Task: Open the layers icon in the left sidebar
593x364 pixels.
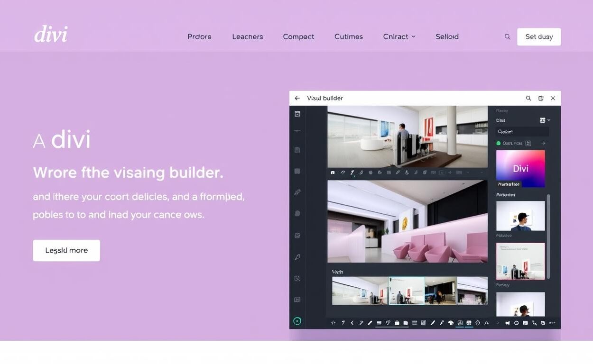Action: point(297,149)
